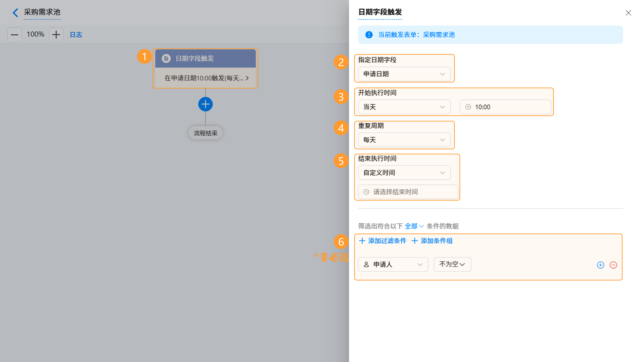
Task: Open the 当天 start day dropdown
Action: click(404, 107)
